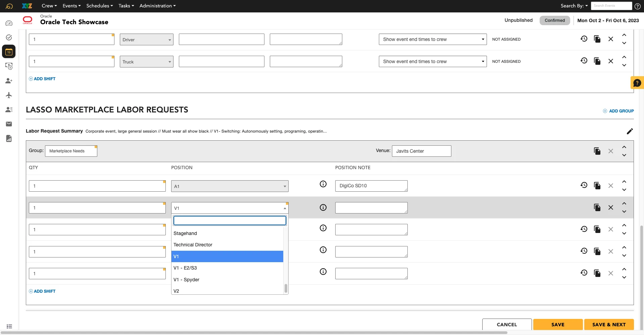Open the airplane travel sidebar icon
The height and width of the screenshot is (335, 644).
[9, 95]
